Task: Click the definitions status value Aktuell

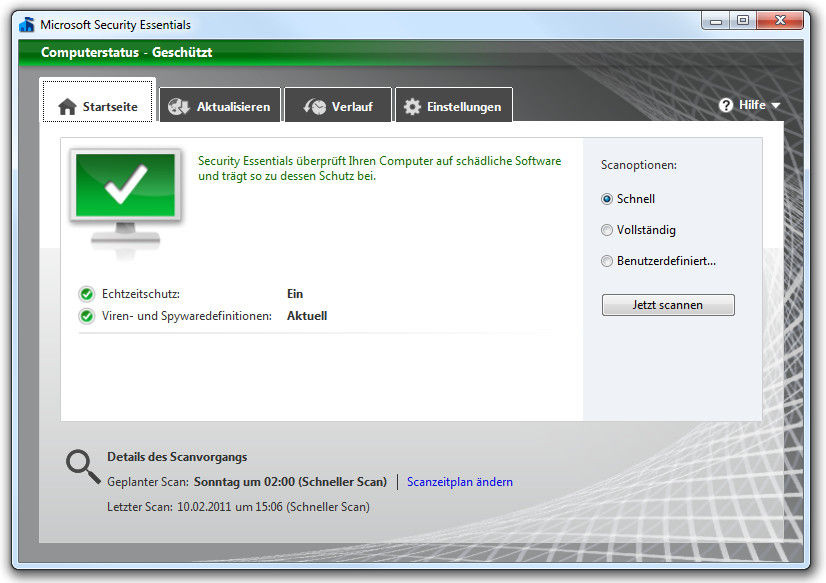Action: 307,316
